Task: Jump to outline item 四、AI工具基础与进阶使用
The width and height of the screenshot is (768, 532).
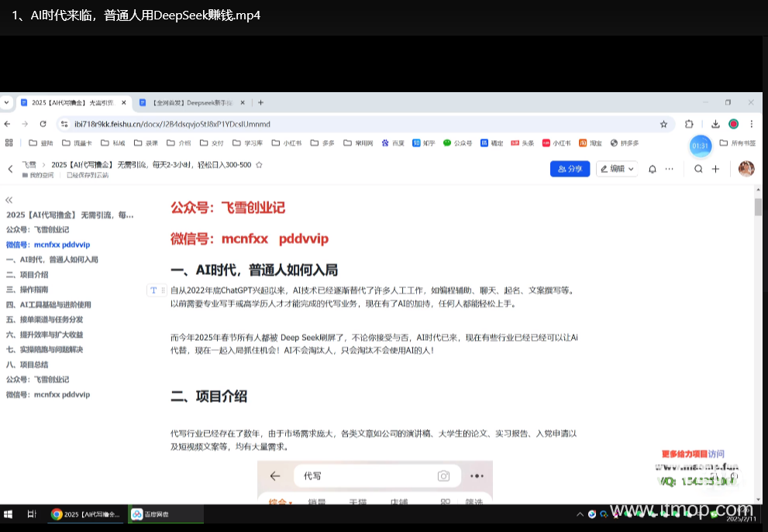Action: 49,305
